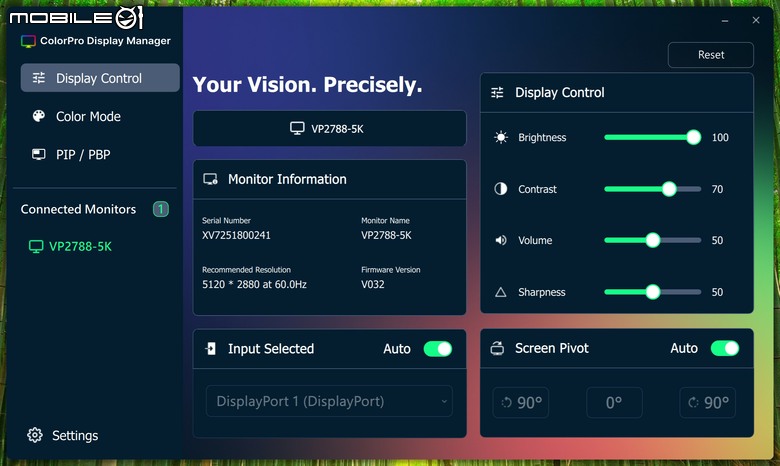
Task: Click the Brightness value 100
Action: pos(720,137)
